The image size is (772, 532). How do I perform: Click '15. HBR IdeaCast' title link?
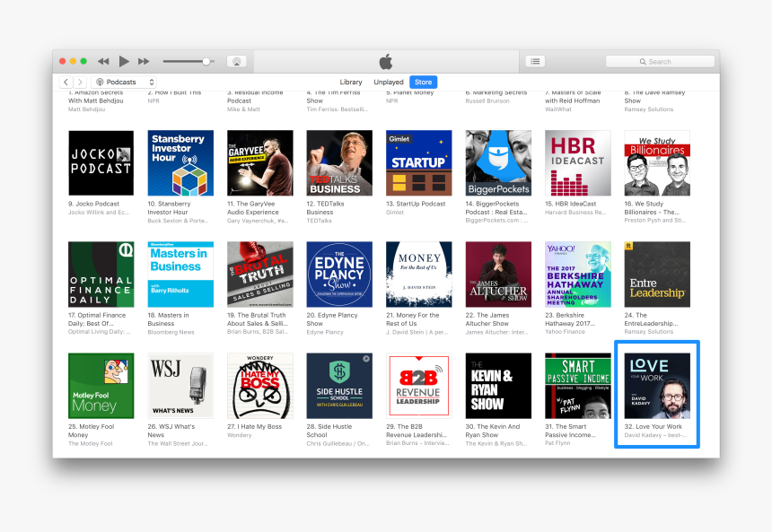click(571, 204)
